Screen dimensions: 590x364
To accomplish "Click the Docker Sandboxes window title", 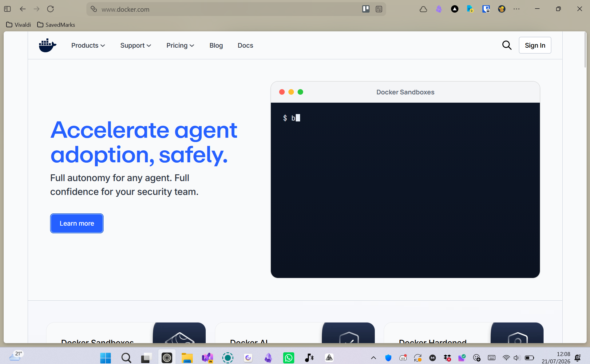I will (405, 92).
